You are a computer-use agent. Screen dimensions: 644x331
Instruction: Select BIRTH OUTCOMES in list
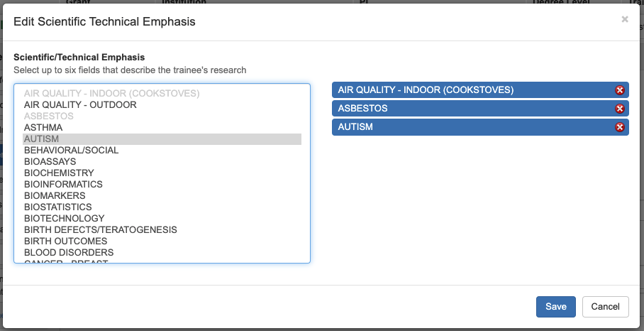tap(65, 242)
